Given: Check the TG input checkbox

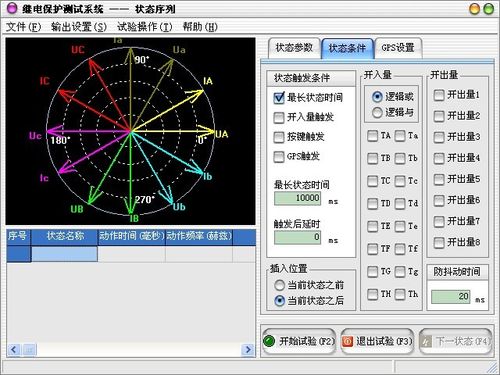Looking at the screenshot, I should coord(372,272).
